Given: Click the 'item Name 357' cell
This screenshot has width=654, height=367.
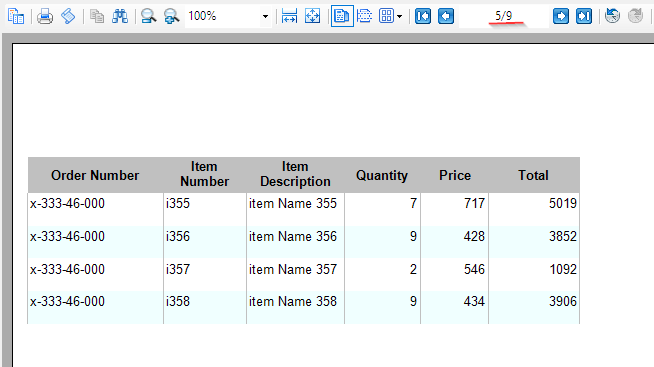Looking at the screenshot, I should point(295,274).
